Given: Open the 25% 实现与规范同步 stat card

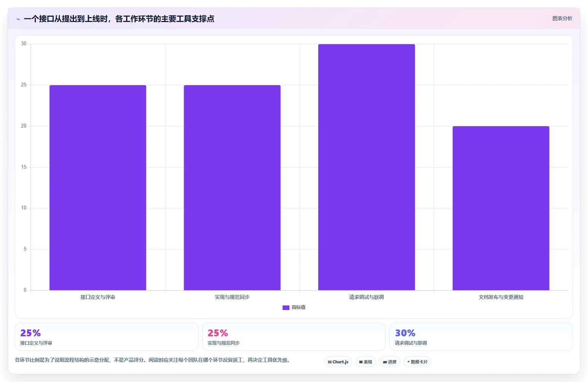Looking at the screenshot, I should pyautogui.click(x=294, y=337).
